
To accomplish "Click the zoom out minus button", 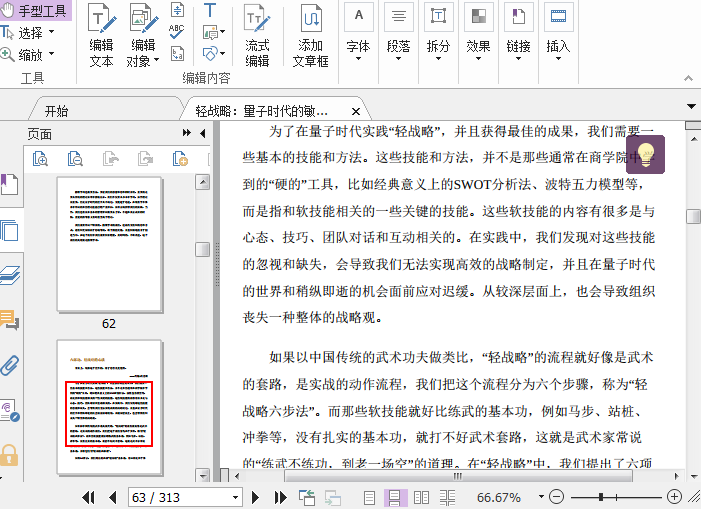I will (556, 496).
